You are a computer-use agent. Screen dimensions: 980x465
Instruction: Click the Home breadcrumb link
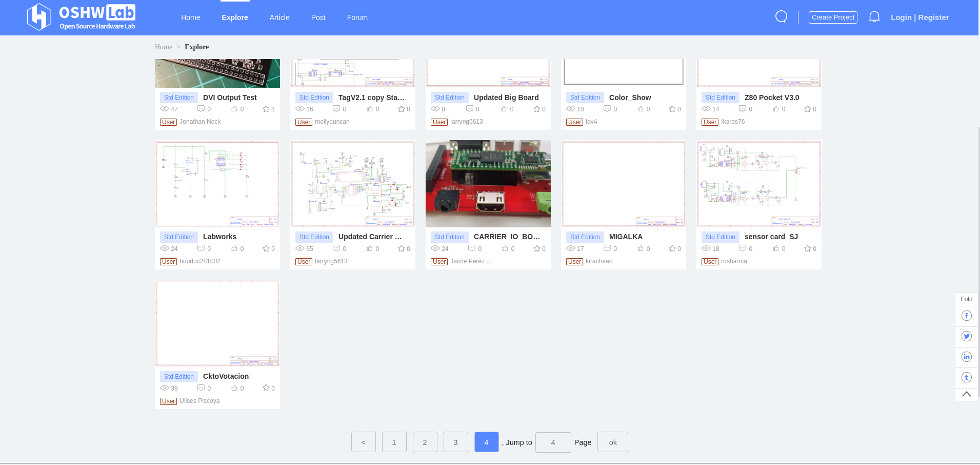click(x=164, y=47)
